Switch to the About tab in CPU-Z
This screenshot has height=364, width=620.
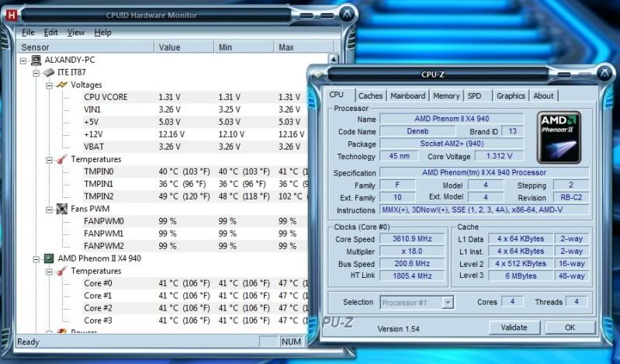[x=543, y=95]
